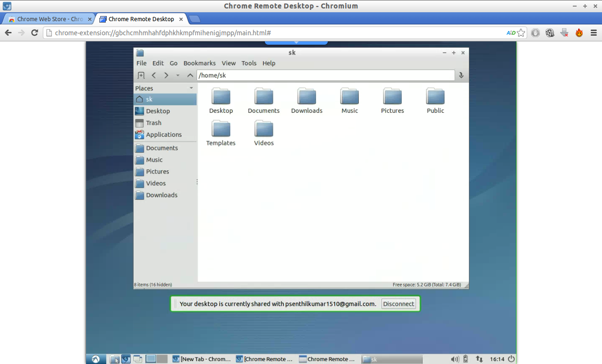Select the second workspace in pager
This screenshot has height=364, width=602.
click(x=162, y=359)
